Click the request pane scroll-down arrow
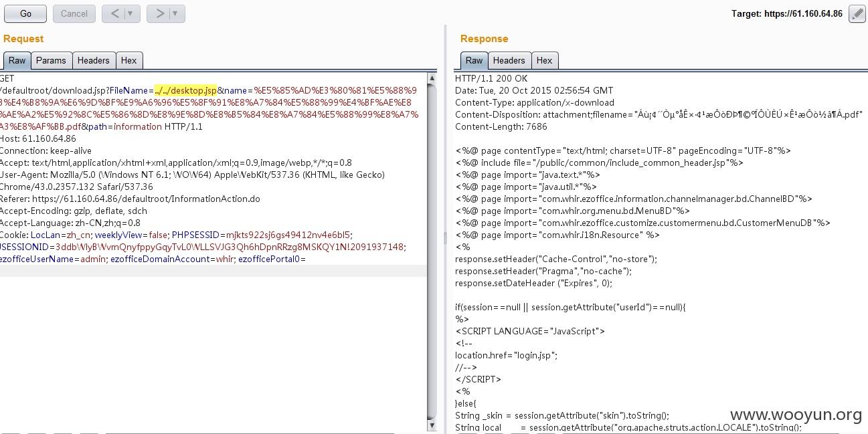The width and height of the screenshot is (868, 434). [x=432, y=425]
